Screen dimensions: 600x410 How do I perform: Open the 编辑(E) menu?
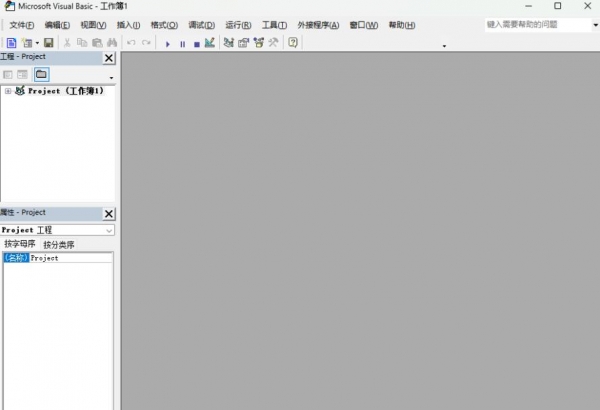tap(57, 25)
